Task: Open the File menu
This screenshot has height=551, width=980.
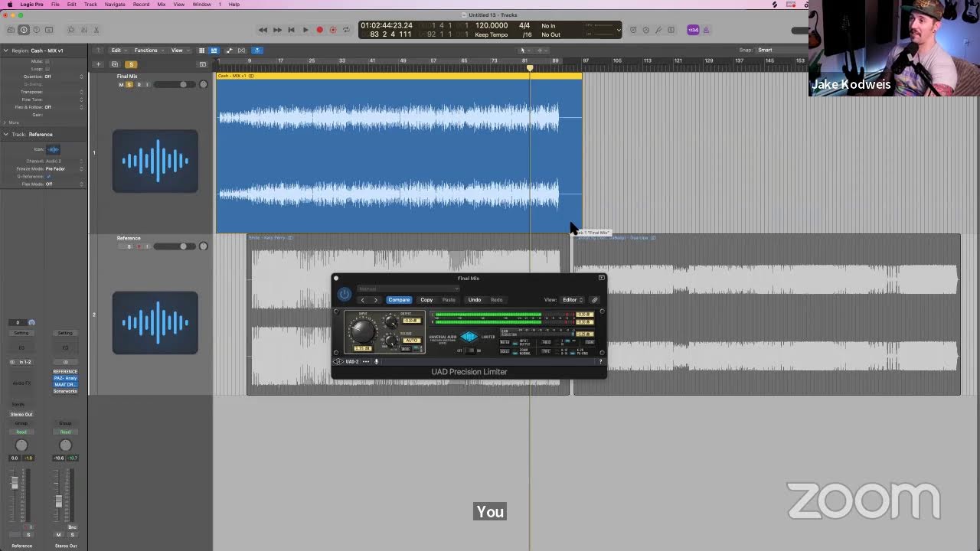Action: 55,4
